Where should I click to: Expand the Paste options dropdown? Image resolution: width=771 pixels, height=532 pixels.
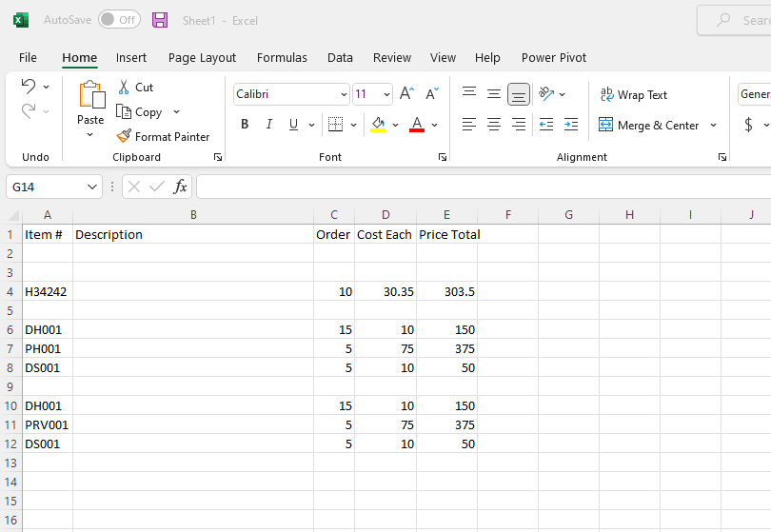pos(90,134)
